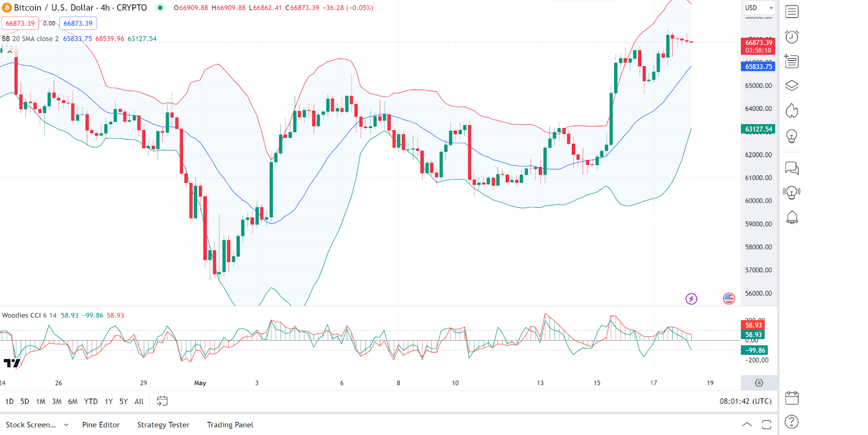The height and width of the screenshot is (435, 868).
Task: Open the Ideas lightbulb icon
Action: [792, 136]
